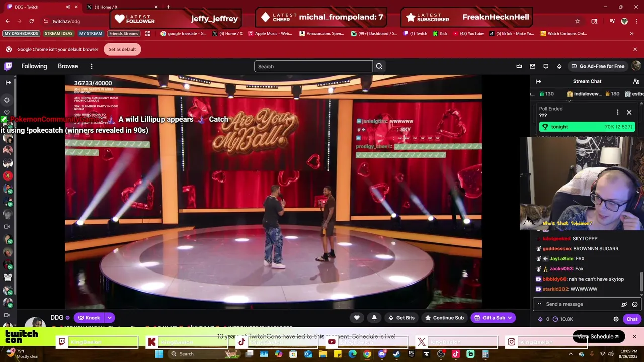Image resolution: width=644 pixels, height=362 pixels.
Task: Open the Twitch home logo
Action: tap(8, 66)
